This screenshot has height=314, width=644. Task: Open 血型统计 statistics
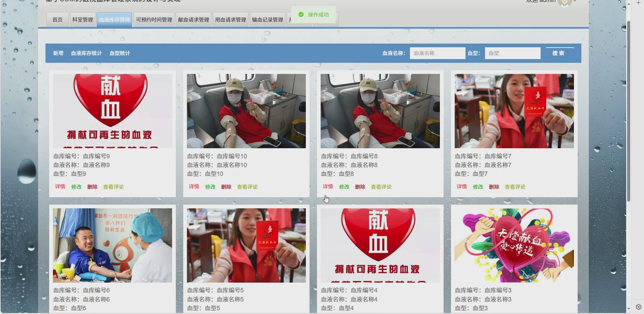(x=120, y=53)
